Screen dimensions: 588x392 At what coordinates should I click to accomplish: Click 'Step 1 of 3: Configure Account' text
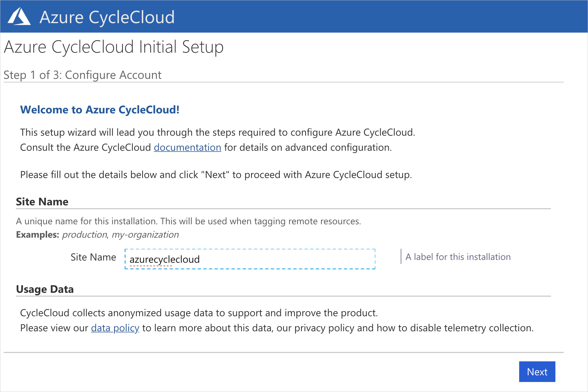82,75
